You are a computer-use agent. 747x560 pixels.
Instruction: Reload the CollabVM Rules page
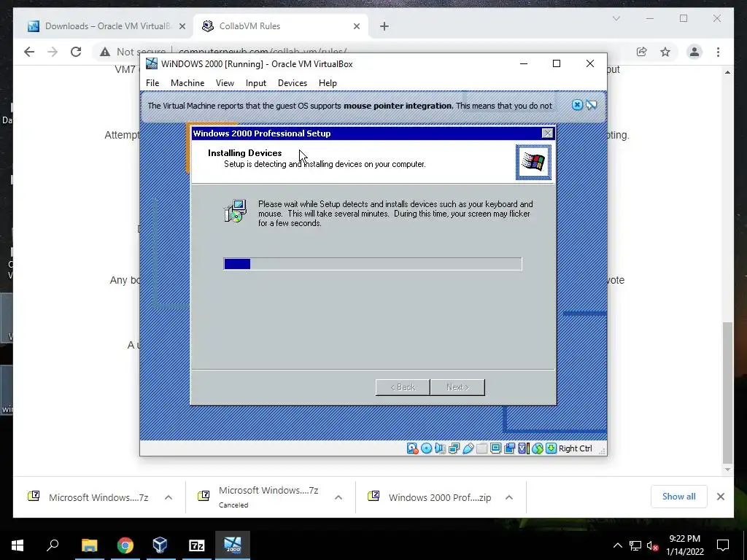tap(76, 52)
